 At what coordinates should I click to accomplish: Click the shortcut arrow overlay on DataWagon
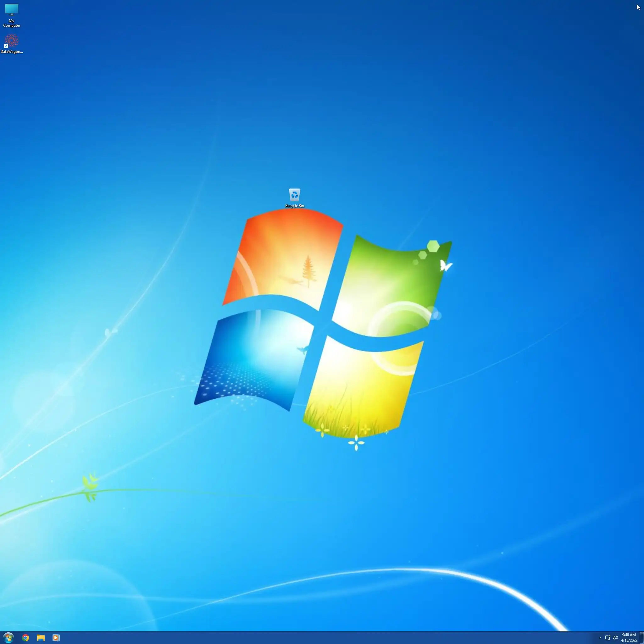[6, 46]
